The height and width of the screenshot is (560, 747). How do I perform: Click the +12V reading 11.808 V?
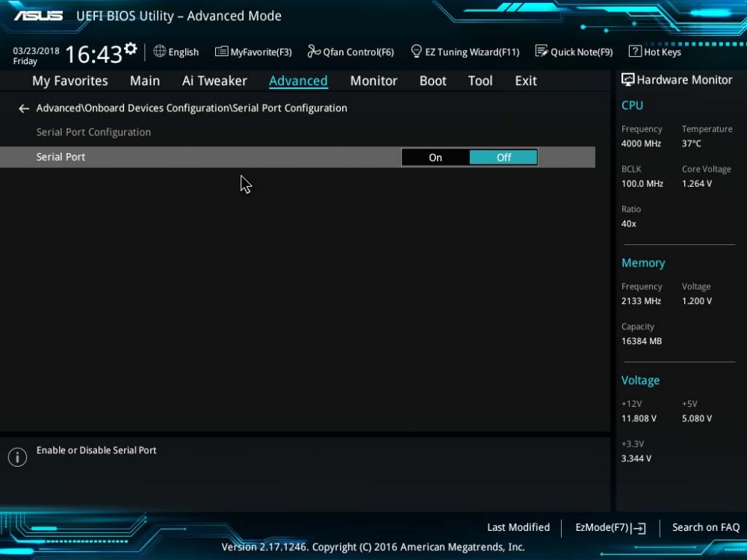pos(639,419)
